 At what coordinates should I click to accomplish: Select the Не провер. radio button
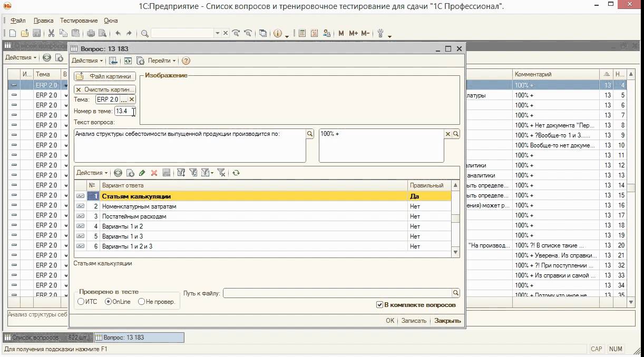(141, 302)
